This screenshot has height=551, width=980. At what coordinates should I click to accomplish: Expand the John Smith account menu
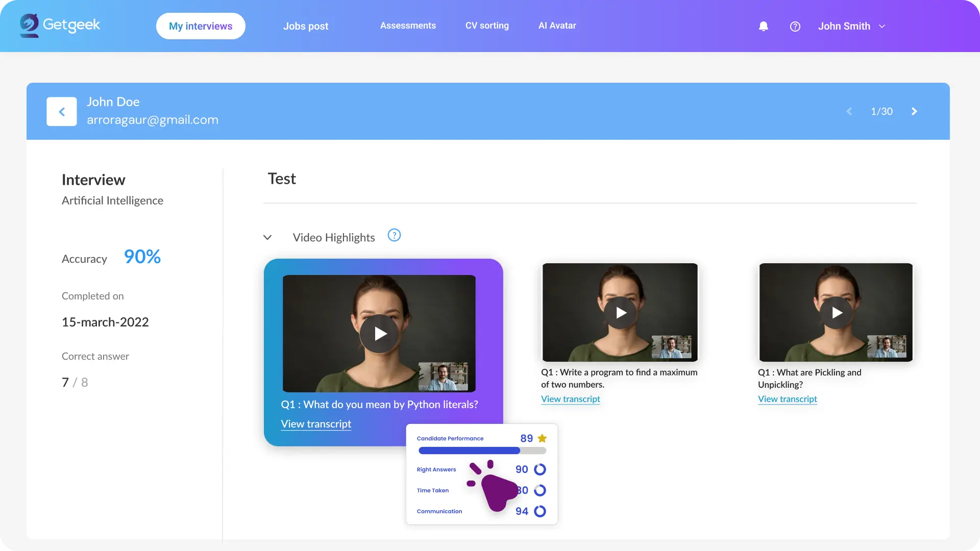882,27
